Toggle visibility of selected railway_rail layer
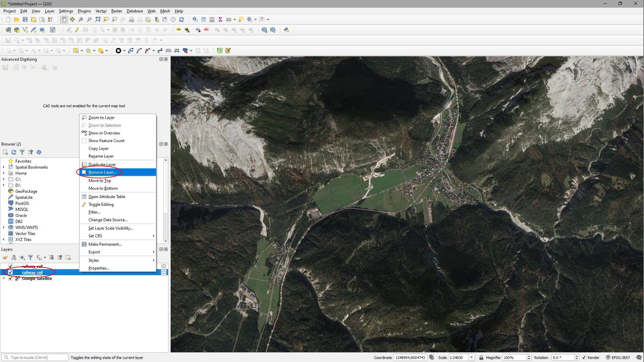Screen dimensions: 644x362 [10, 273]
